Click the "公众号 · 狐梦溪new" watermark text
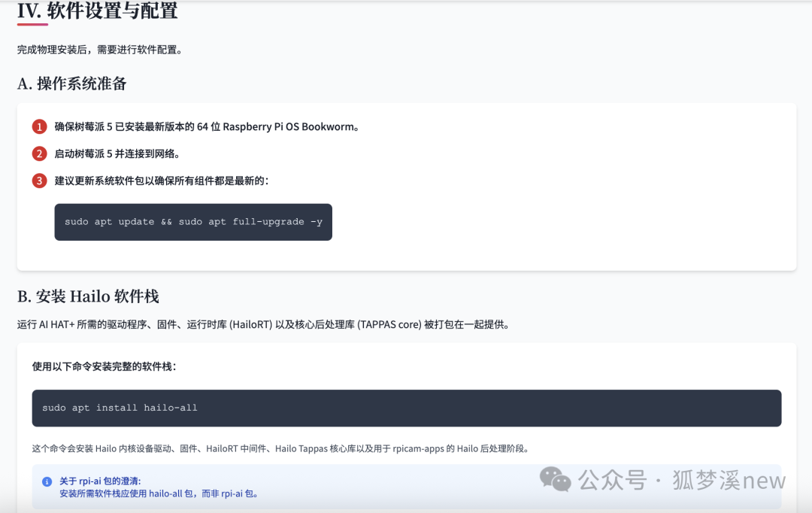Viewport: 812px width, 513px height. 681,480
